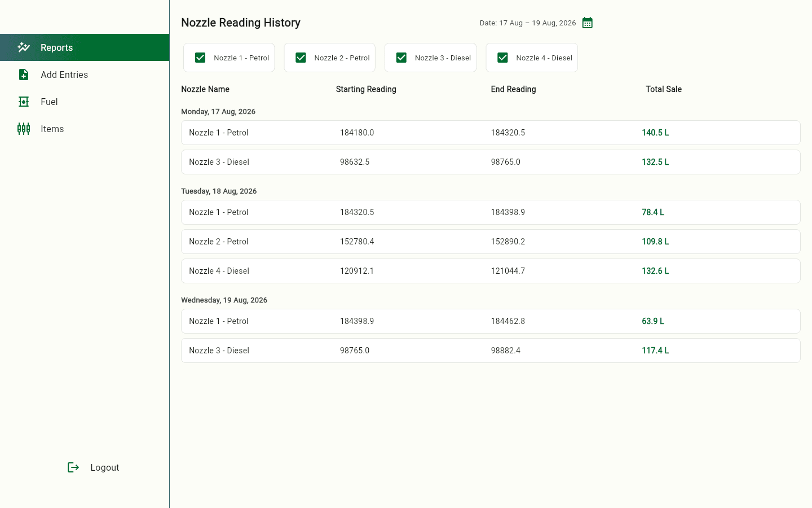
Task: Click starting reading 184180.0
Action: pos(357,133)
